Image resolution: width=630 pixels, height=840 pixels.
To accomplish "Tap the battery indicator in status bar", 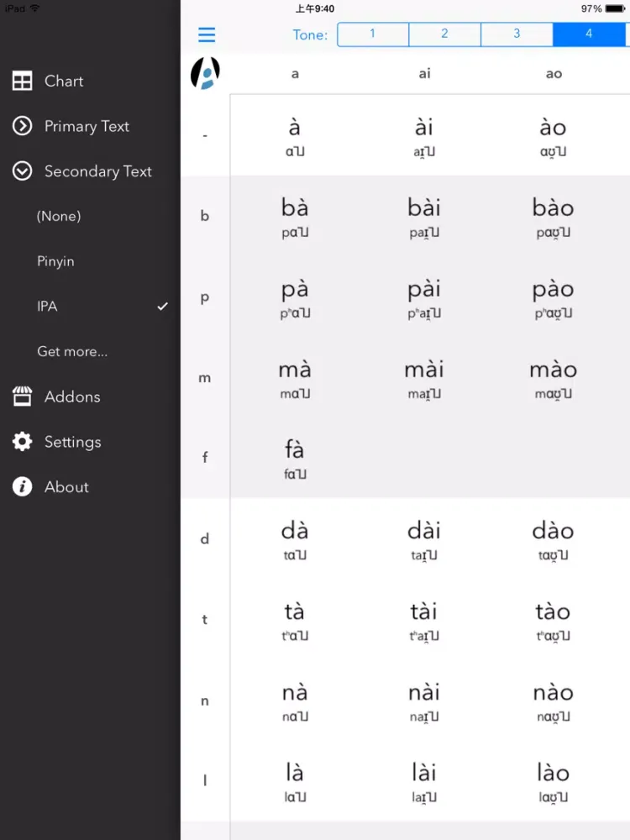I will tap(615, 8).
